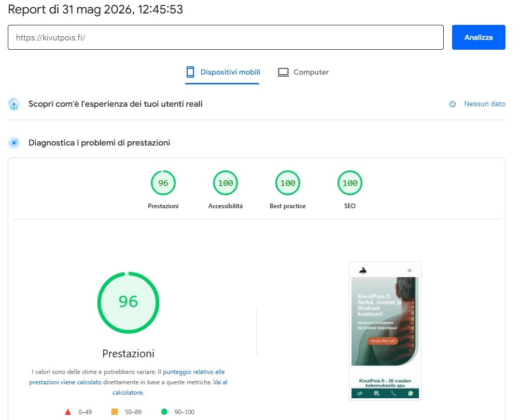This screenshot has width=520, height=420.
Task: Select the Prestazioni 96 score gauge
Action: (x=163, y=183)
